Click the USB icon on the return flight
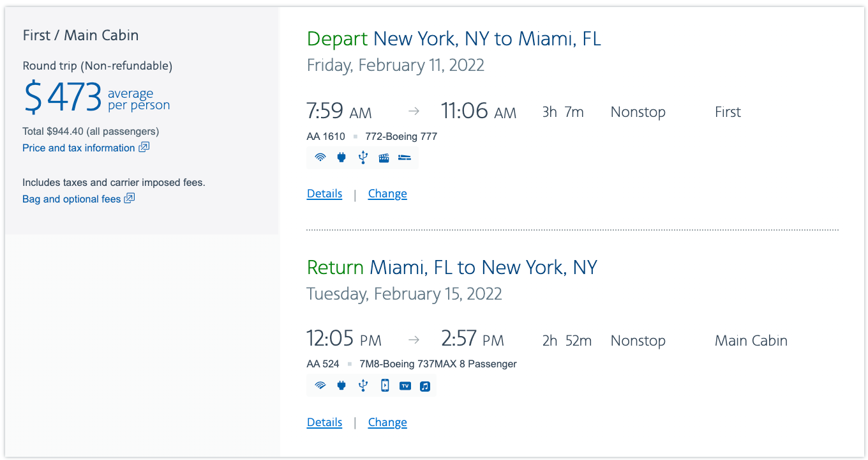 coord(363,385)
